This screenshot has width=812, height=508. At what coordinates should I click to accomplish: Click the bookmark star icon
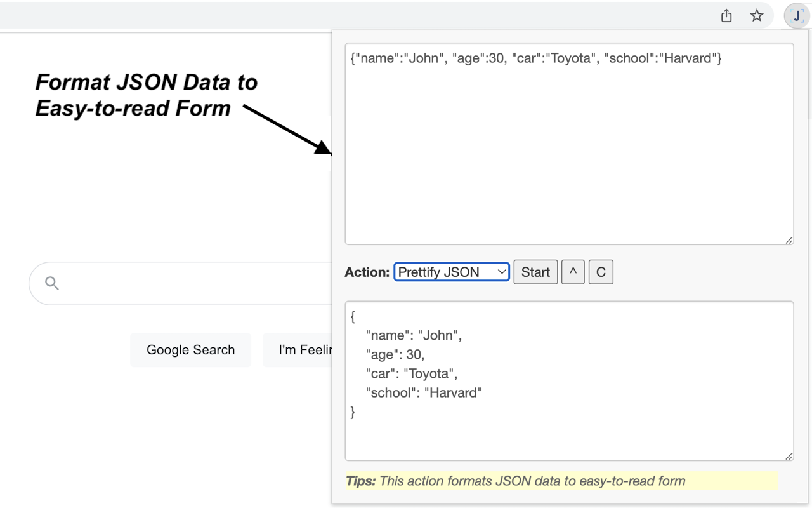tap(756, 15)
